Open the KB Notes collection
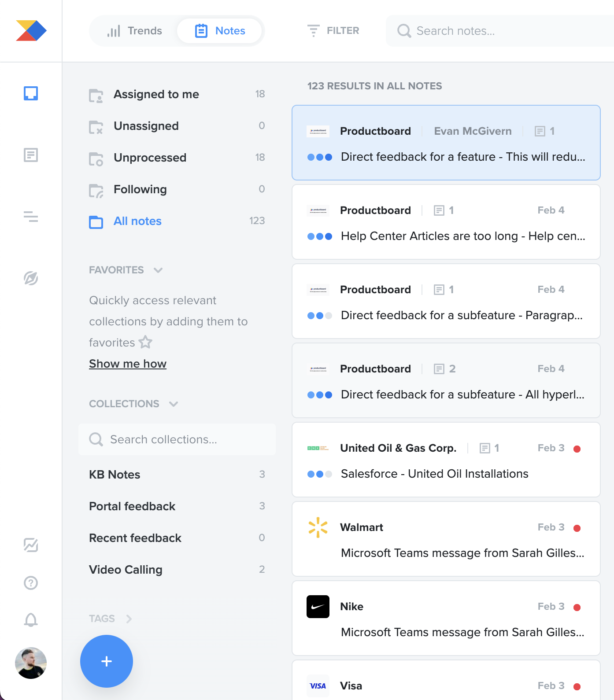 point(177,475)
